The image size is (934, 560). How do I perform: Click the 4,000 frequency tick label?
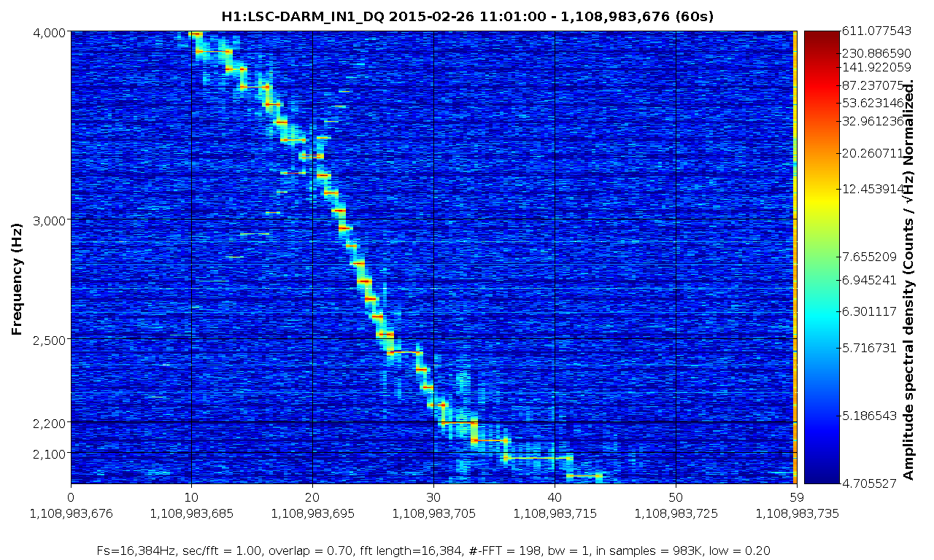(50, 32)
